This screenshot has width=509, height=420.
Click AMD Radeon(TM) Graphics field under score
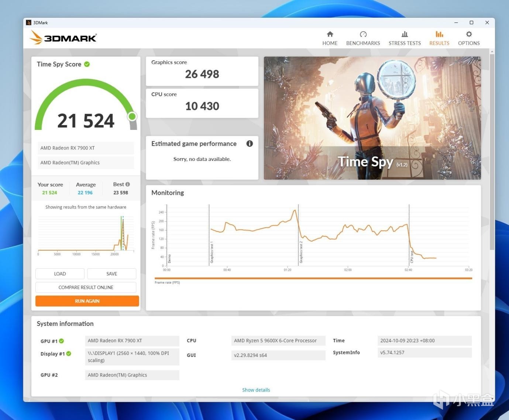point(86,163)
